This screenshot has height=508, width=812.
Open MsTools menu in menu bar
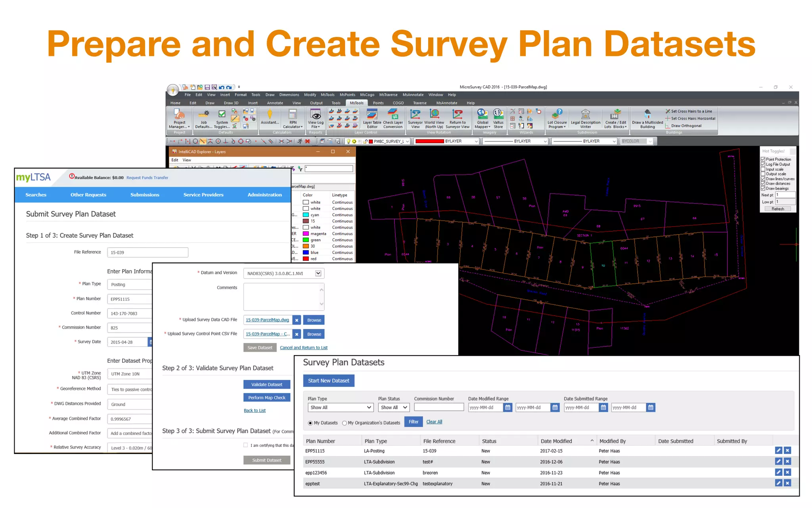tap(327, 95)
